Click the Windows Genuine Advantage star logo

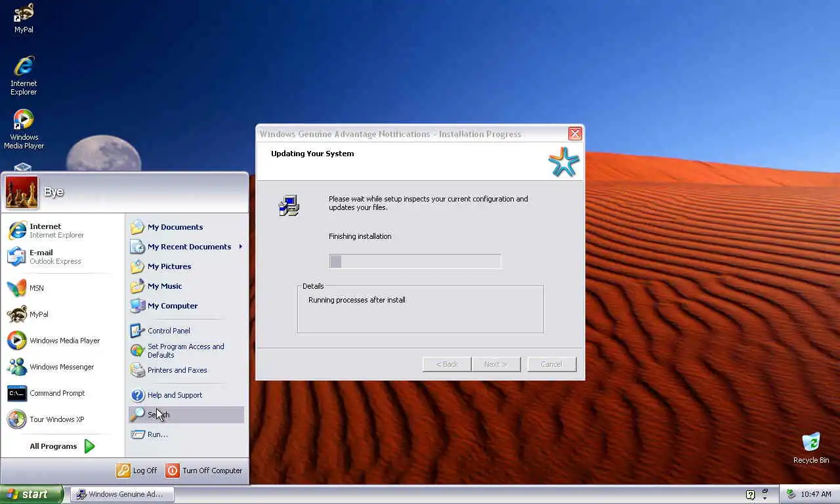click(564, 162)
